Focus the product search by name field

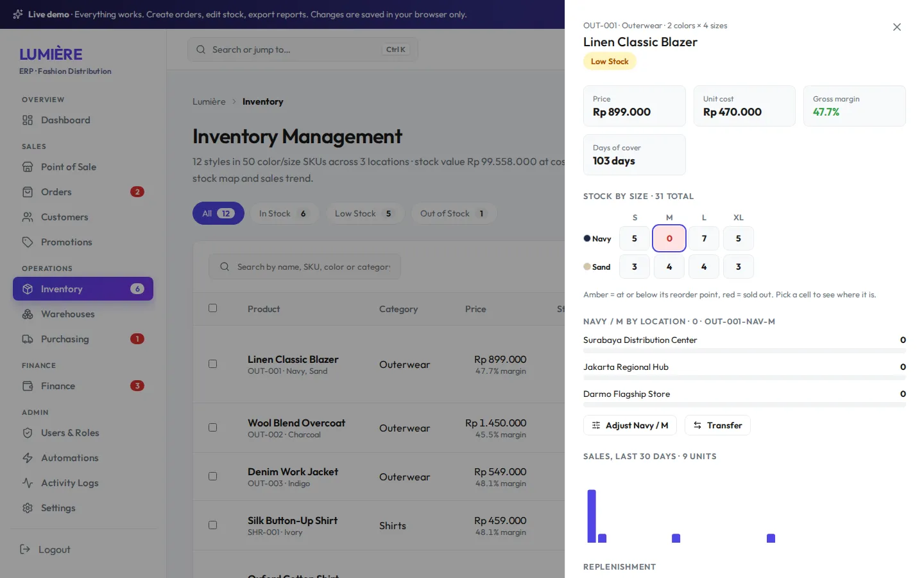click(x=305, y=267)
